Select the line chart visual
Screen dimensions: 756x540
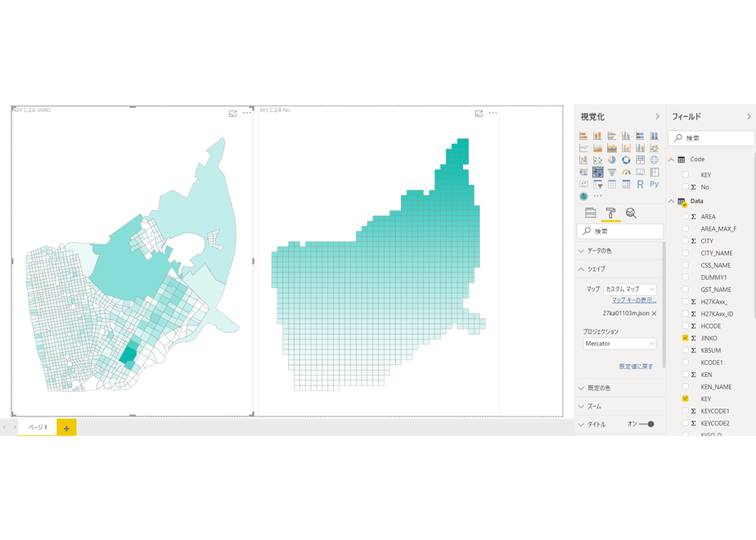point(583,148)
